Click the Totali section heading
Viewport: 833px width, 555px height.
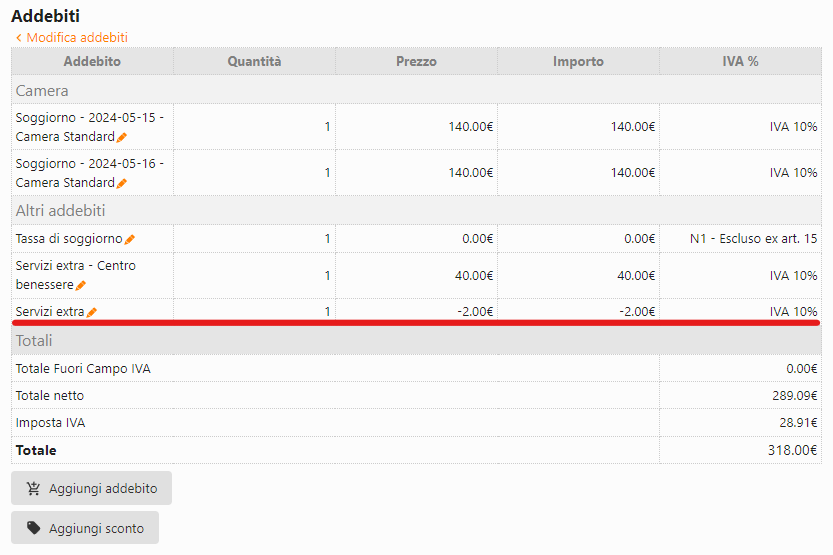[34, 341]
